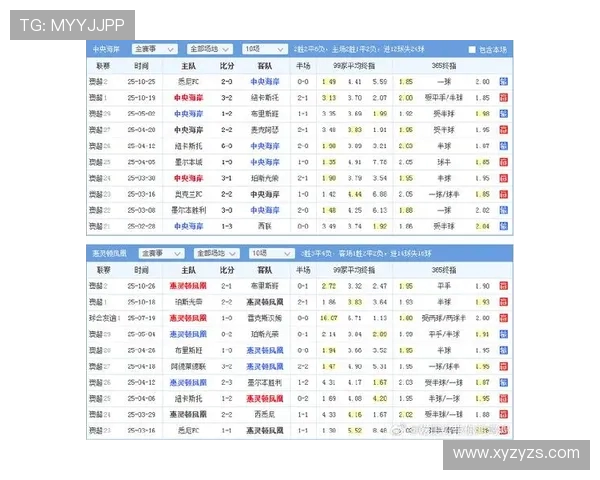Click handicap 受平手/半球 in 中央海岸 table
The image size is (600, 480).
(444, 98)
